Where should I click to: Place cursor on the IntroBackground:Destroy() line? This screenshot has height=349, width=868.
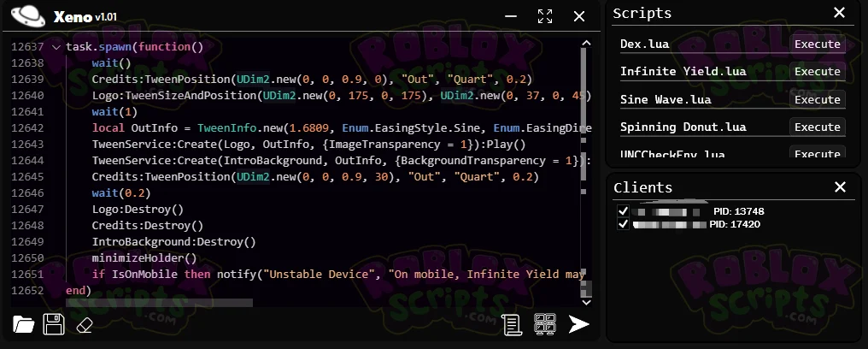pyautogui.click(x=173, y=242)
